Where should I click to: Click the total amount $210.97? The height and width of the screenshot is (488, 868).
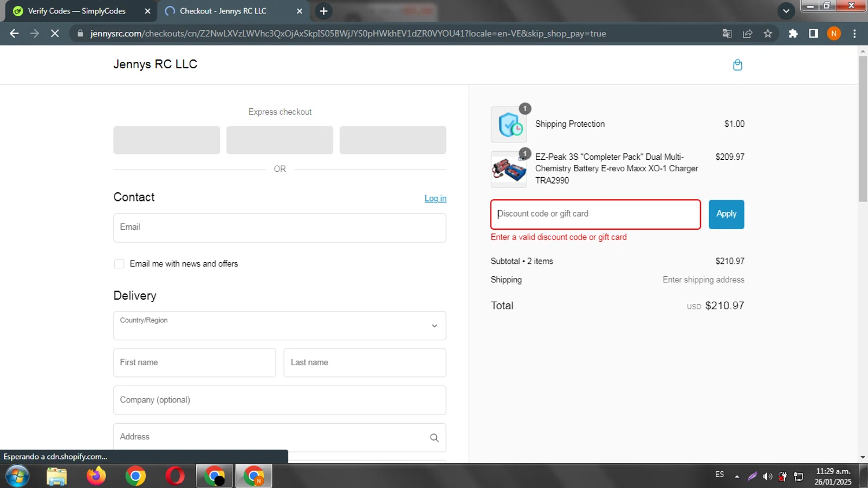(x=724, y=306)
